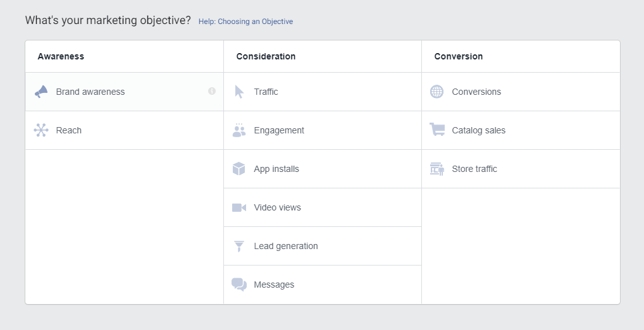This screenshot has height=330, width=644.
Task: Click the Reach network icon
Action: (41, 130)
